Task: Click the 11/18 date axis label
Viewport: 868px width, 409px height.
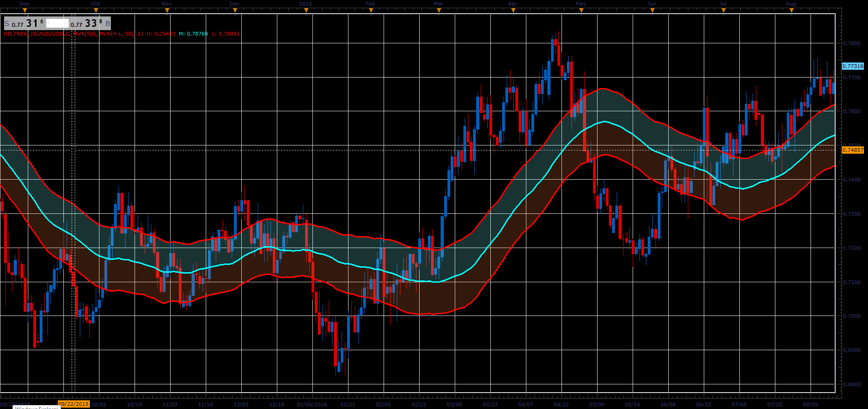Action: coord(205,404)
